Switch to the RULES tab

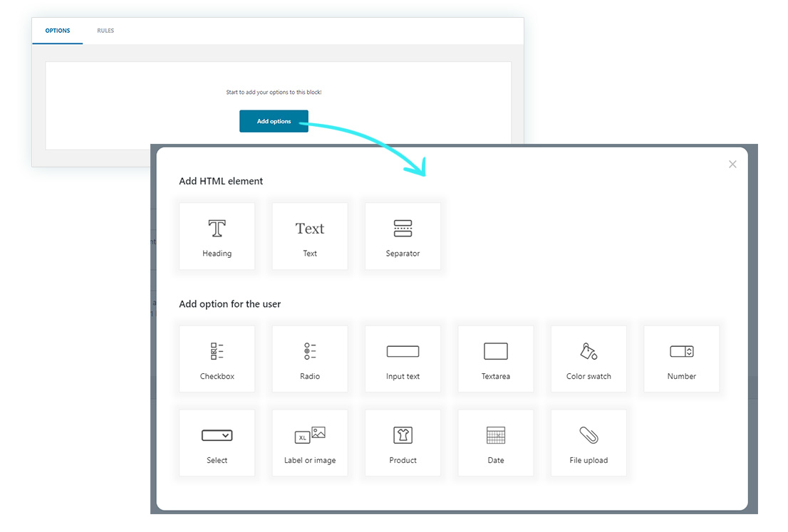pyautogui.click(x=105, y=31)
